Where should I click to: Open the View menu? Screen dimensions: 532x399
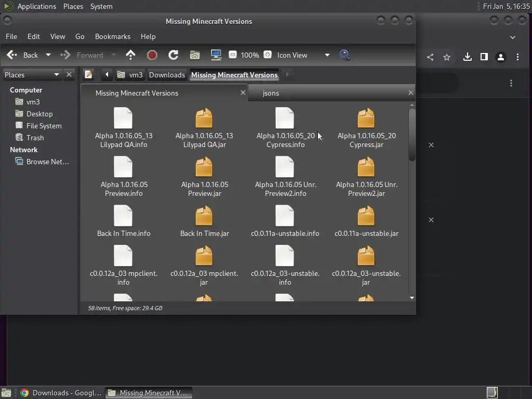click(x=57, y=36)
